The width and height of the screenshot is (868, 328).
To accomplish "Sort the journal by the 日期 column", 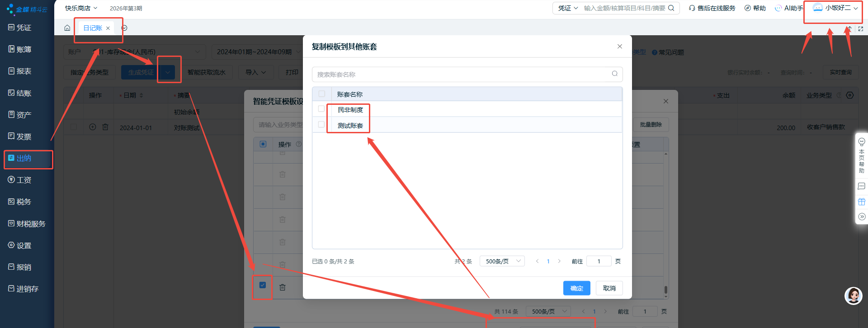I will [141, 95].
